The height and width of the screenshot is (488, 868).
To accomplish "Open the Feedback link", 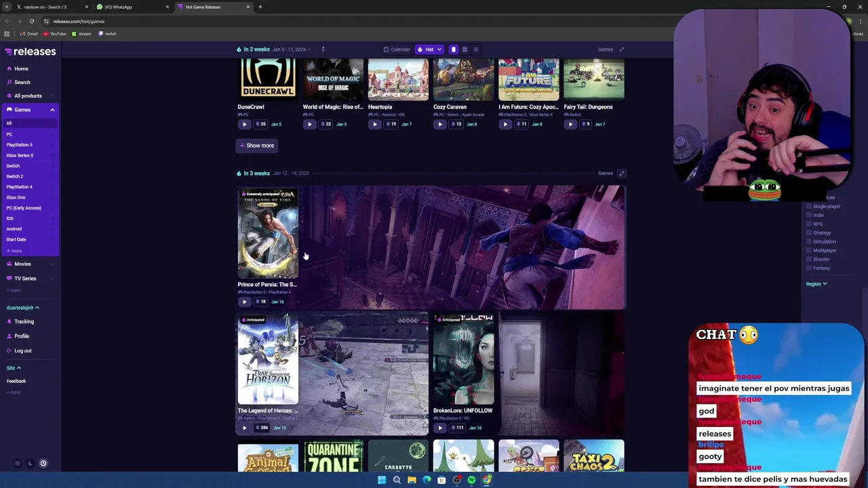I will click(x=16, y=381).
